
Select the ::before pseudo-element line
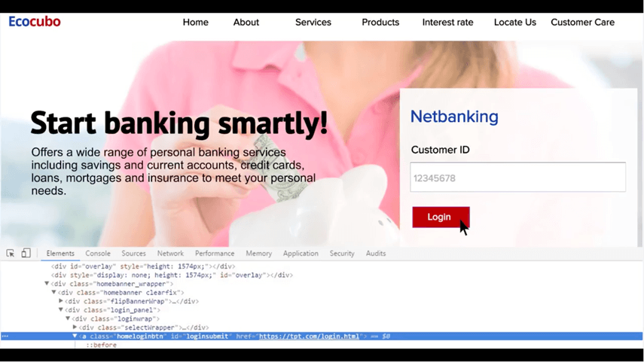[102, 345]
